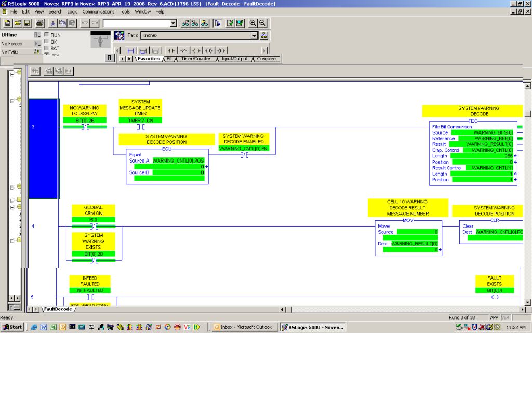Click the BIT[0].26 contact tag

tap(85, 121)
